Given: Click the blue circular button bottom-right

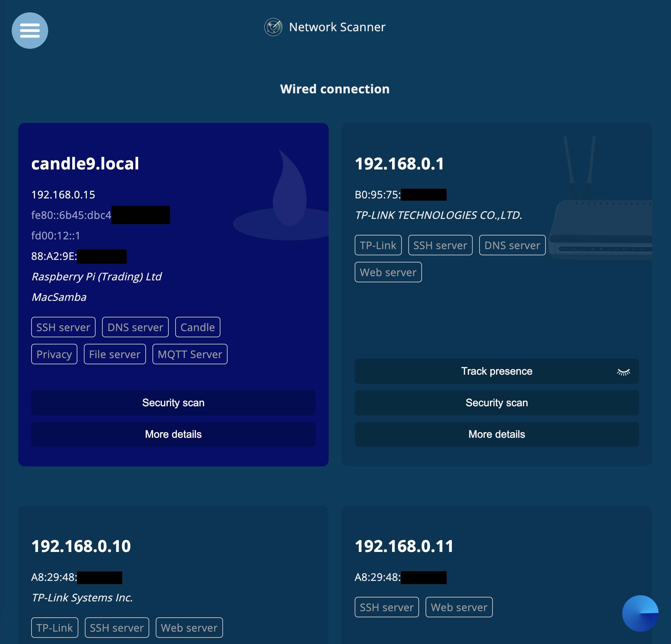Looking at the screenshot, I should 640,613.
